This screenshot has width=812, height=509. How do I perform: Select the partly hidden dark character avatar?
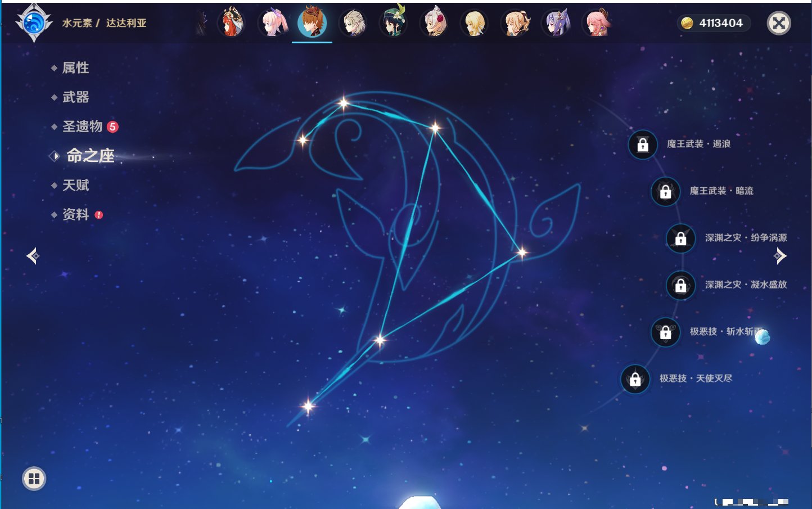(201, 23)
